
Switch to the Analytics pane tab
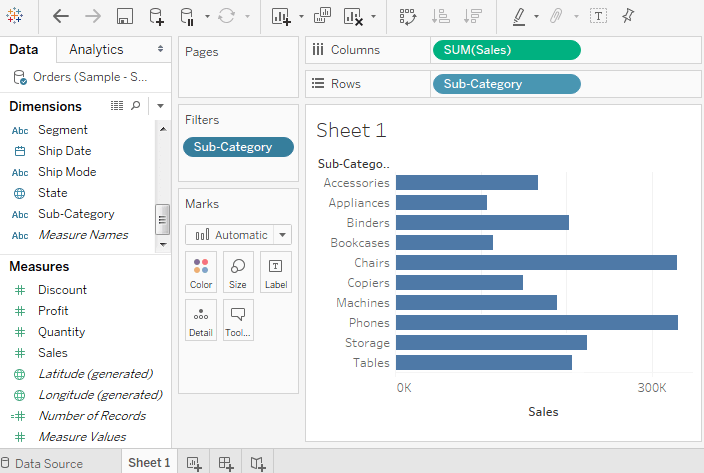[96, 49]
